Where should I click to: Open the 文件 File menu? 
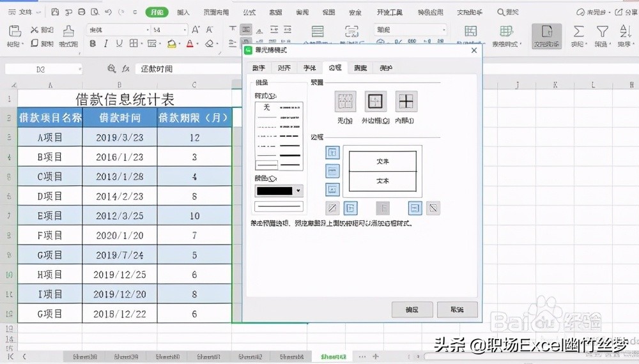coord(24,12)
